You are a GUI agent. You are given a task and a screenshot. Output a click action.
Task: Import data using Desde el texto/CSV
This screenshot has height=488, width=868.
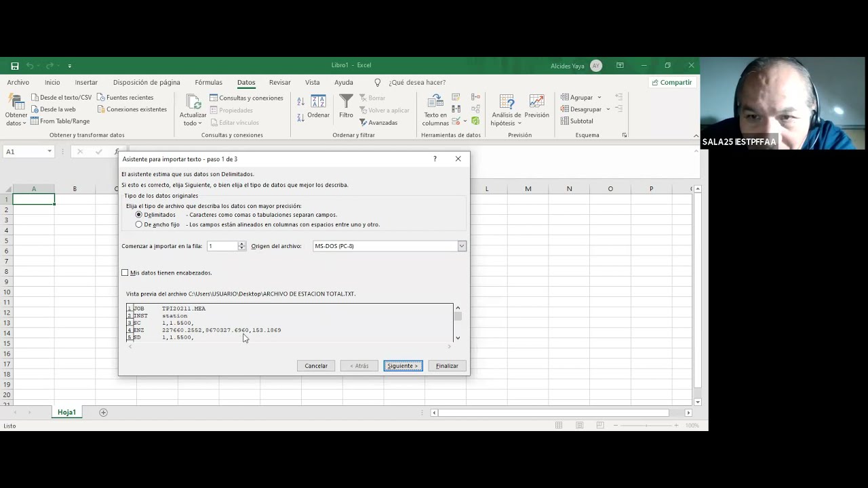click(61, 98)
